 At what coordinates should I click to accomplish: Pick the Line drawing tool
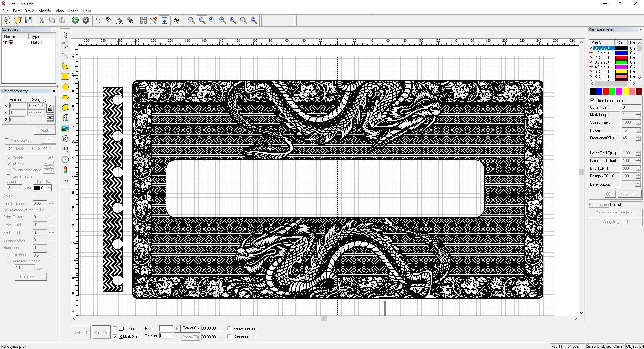point(65,55)
